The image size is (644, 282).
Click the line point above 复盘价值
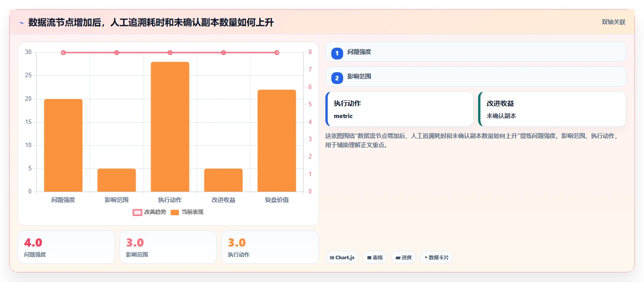point(277,53)
